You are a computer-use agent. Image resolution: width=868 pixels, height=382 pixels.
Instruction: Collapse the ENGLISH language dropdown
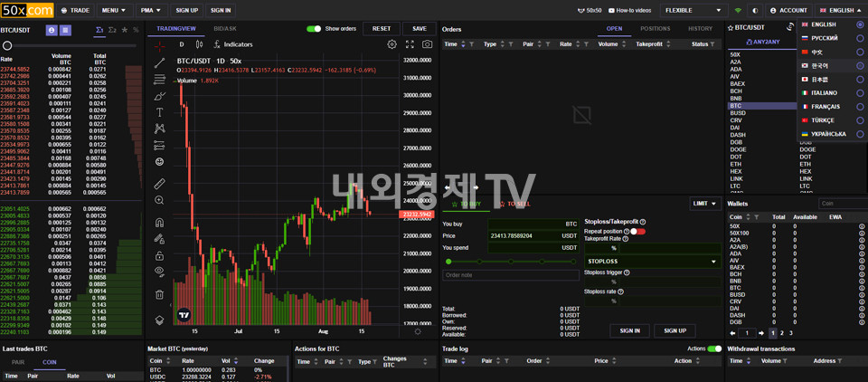pos(840,10)
